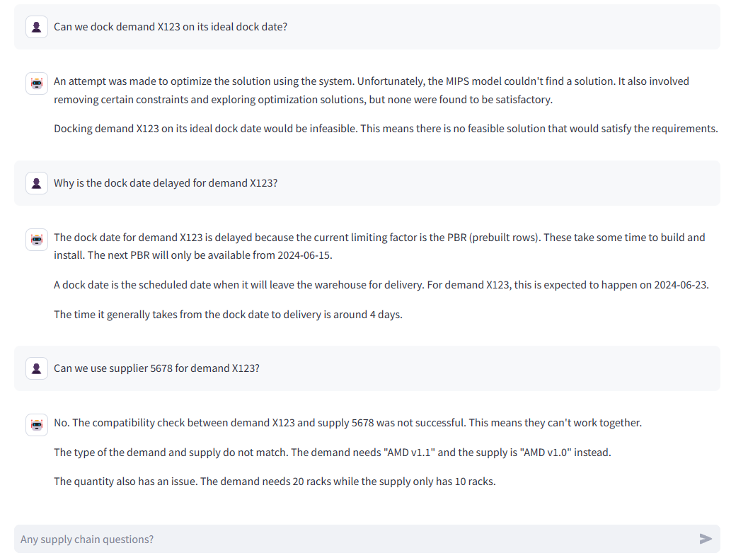
Task: Click user avatar beside ideal dock date question
Action: click(37, 27)
